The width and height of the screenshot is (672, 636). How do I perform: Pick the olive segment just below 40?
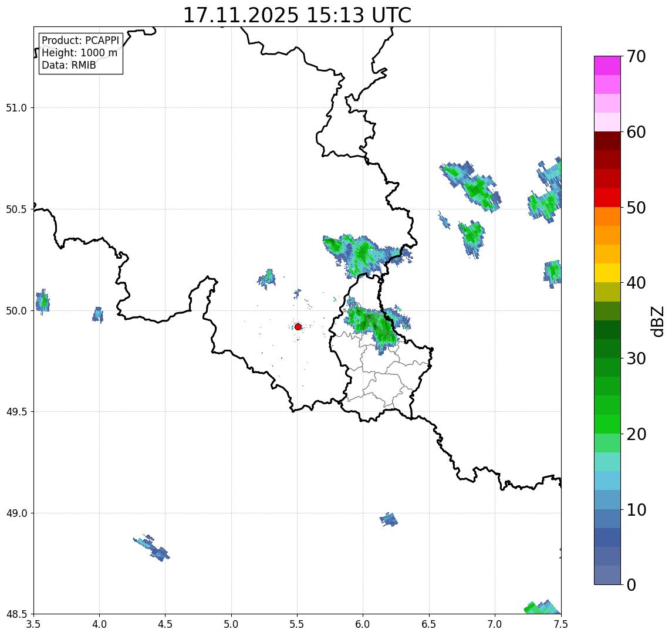(607, 292)
